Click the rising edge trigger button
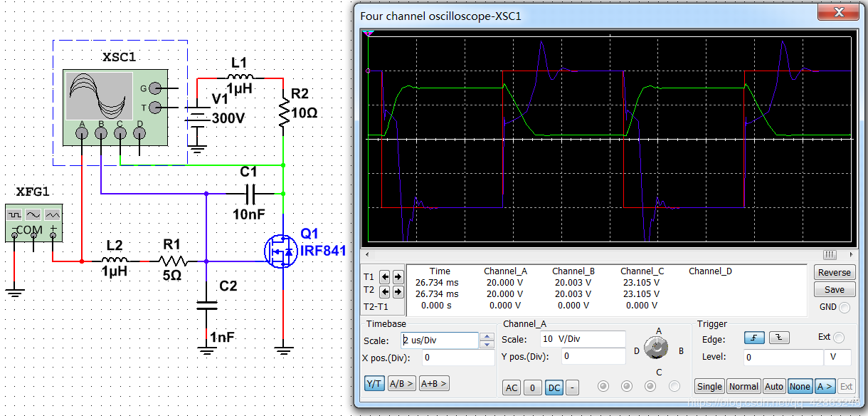868x416 pixels. 754,338
